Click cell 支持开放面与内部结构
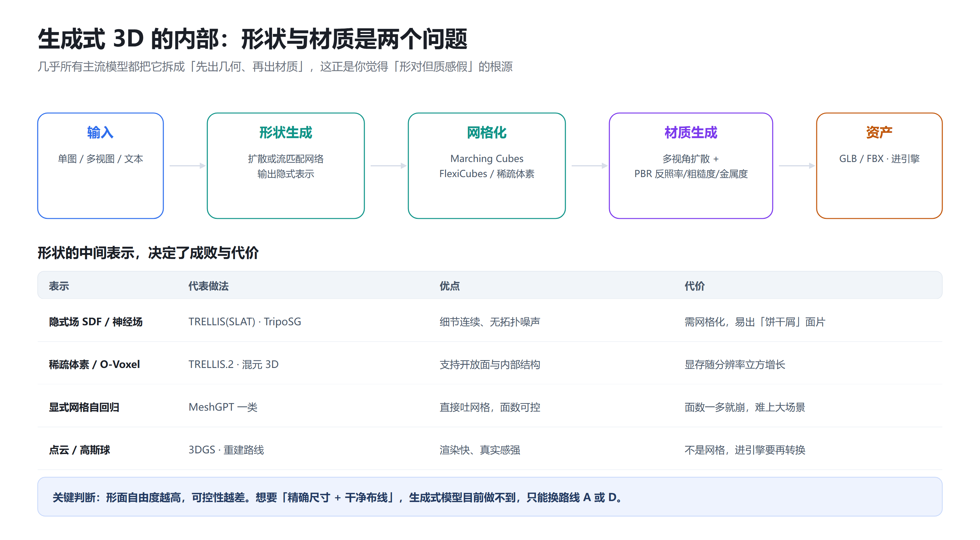The width and height of the screenshot is (980, 540). 490,364
